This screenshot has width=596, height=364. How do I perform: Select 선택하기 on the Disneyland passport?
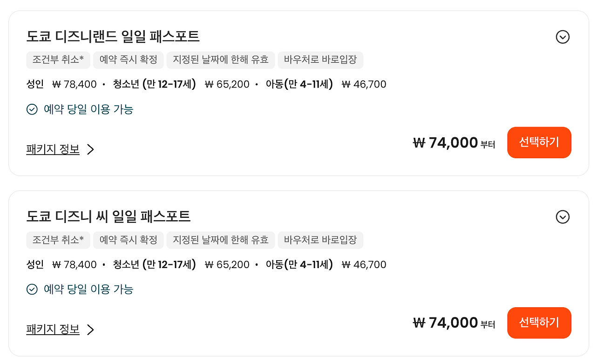click(x=539, y=142)
